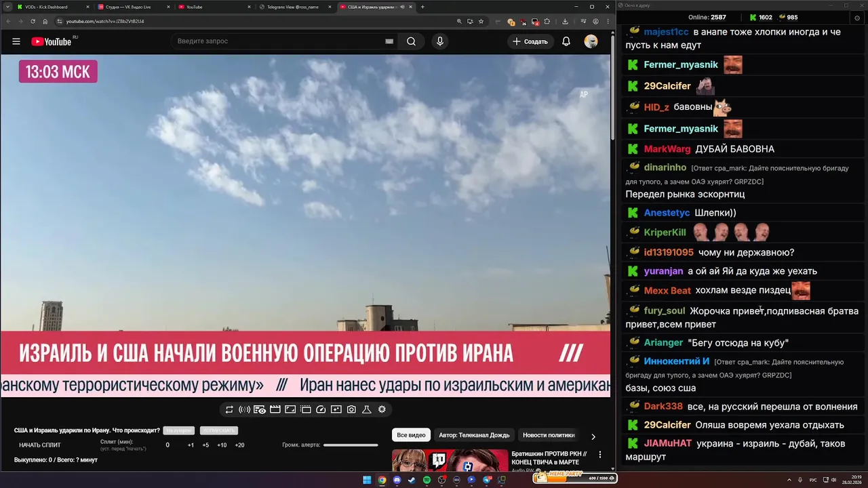Open on-screen keyboard icon in search box
The height and width of the screenshot is (488, 868).
[389, 41]
